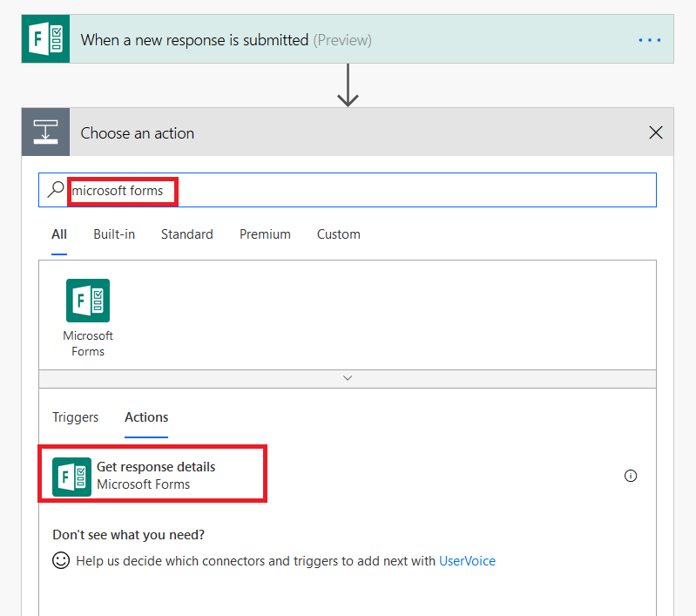Switch to the All connectors tab
696x616 pixels.
(59, 234)
